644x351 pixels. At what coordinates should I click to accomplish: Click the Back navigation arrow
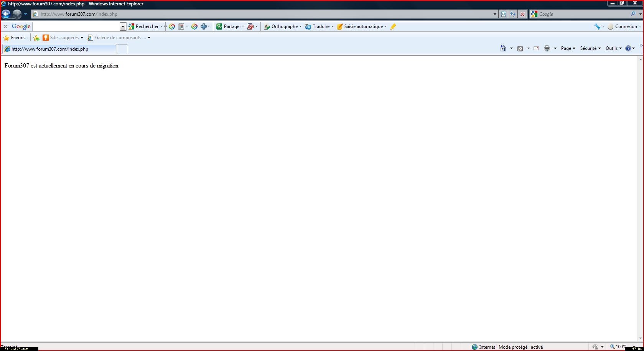(6, 14)
